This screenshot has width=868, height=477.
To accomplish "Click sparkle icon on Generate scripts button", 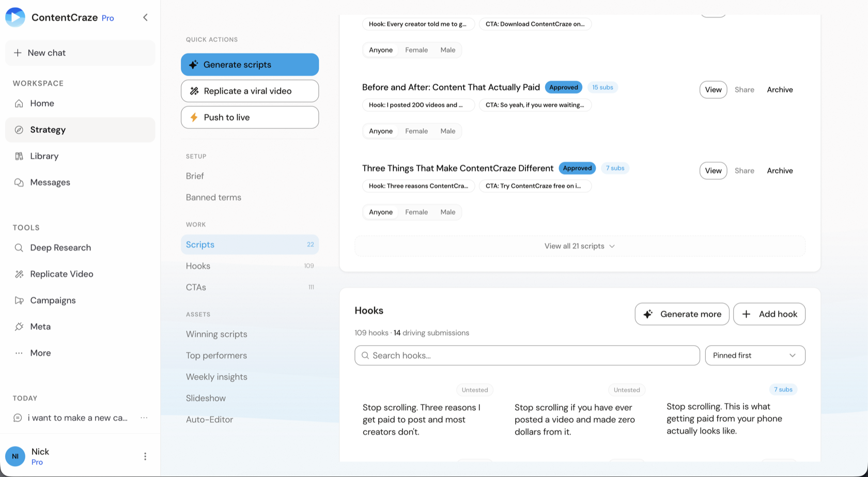I will [x=193, y=65].
